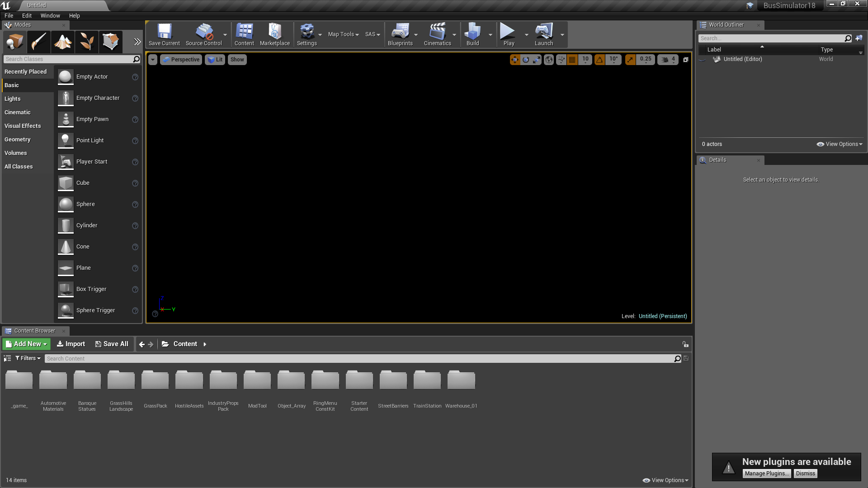Open the Map Tools dropdown menu
Screen dimensions: 868x488
344,34
